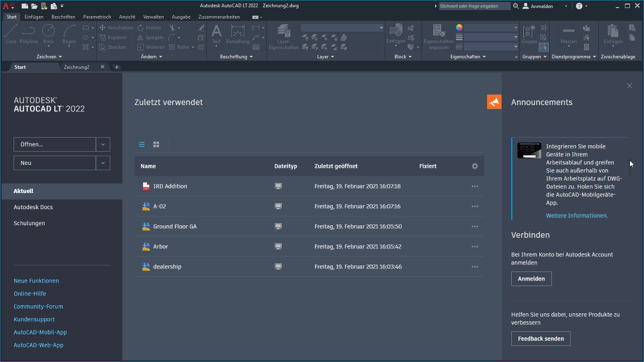Close the Zeichnung2 document tab
Viewport: 644px width, 362px height.
(103, 67)
